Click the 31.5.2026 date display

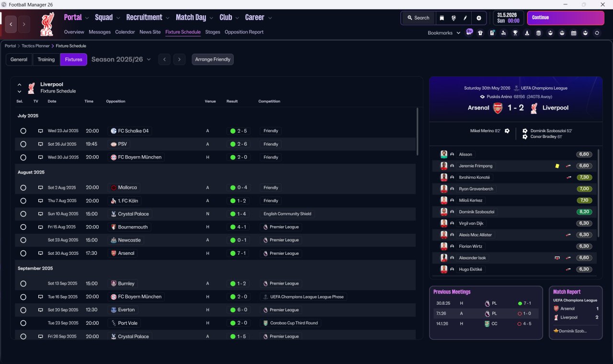click(509, 18)
